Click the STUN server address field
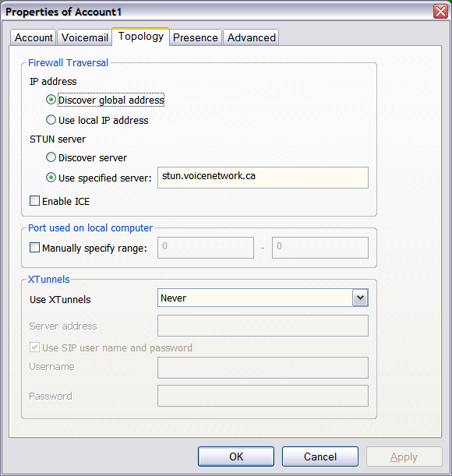The height and width of the screenshot is (476, 452). (263, 178)
